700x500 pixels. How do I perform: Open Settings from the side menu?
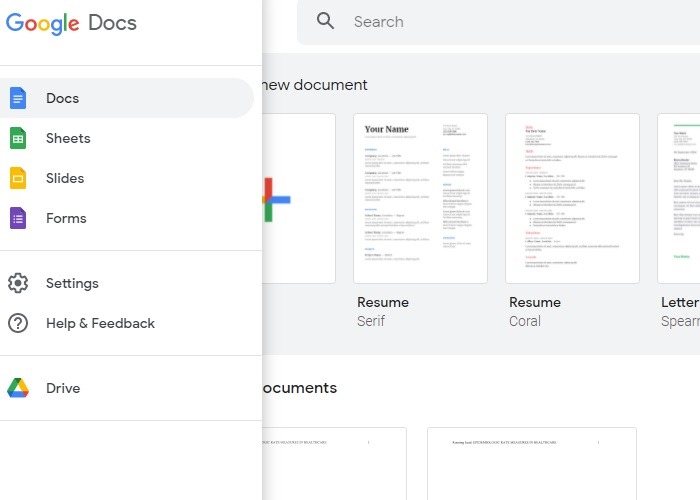click(127, 283)
